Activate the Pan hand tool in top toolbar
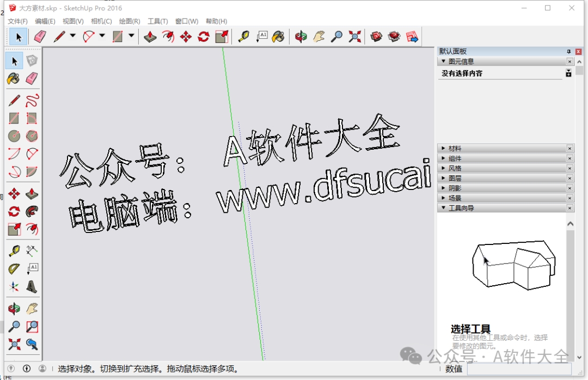Viewport: 588px width, 380px height. tap(319, 36)
